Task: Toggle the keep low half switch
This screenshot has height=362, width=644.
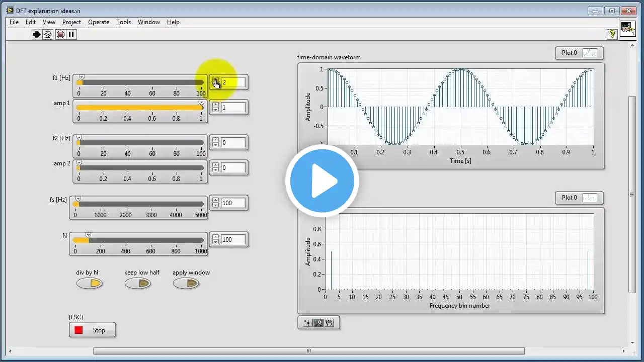Action: 137,284
